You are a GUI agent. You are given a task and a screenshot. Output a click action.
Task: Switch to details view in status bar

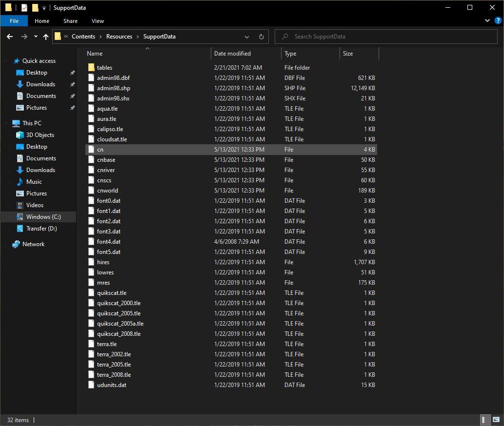(485, 420)
